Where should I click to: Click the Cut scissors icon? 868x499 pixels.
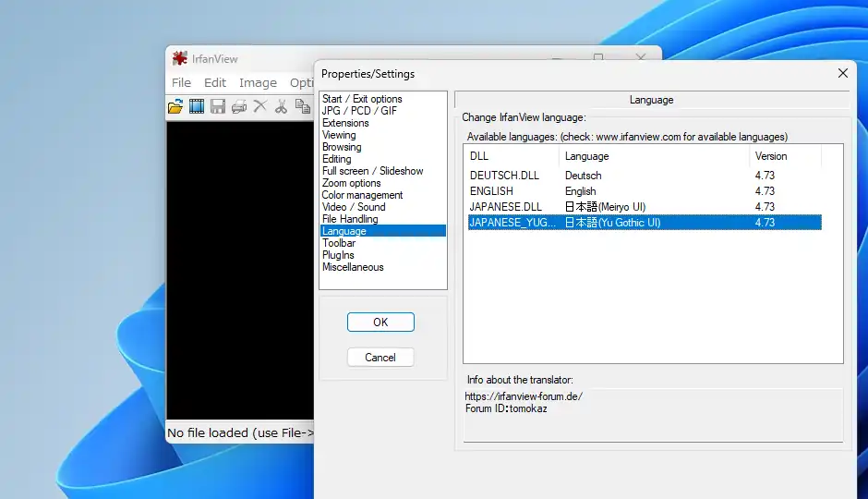(x=281, y=106)
